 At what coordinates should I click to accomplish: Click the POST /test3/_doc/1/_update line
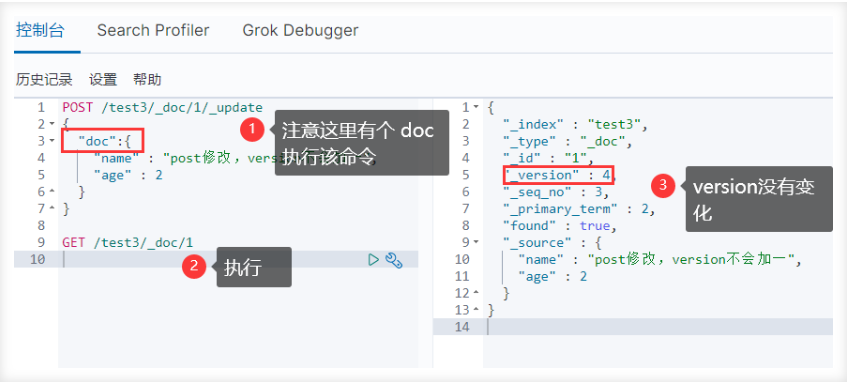tap(162, 108)
